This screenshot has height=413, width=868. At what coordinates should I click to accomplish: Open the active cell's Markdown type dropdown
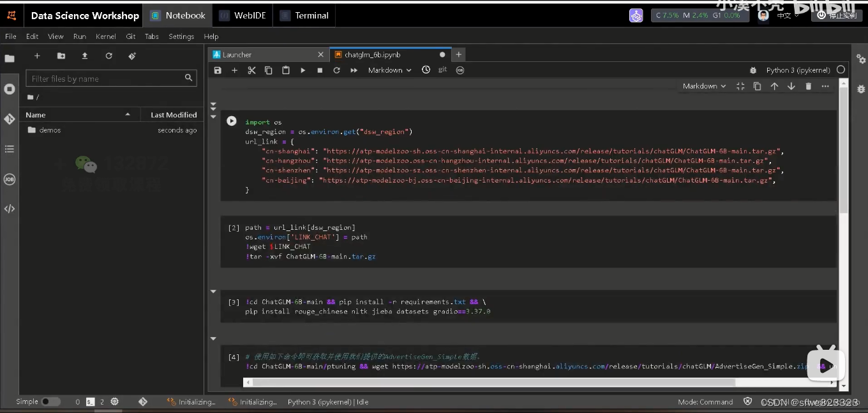(x=704, y=86)
